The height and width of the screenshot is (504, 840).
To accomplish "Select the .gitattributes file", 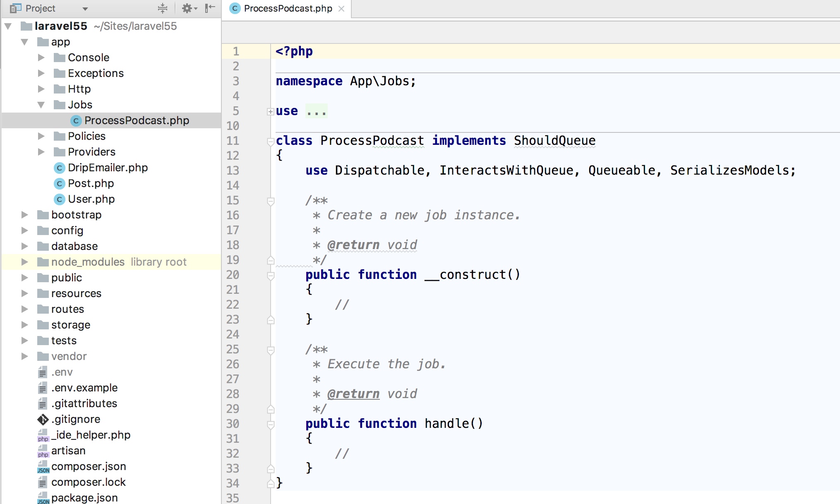I will click(84, 403).
